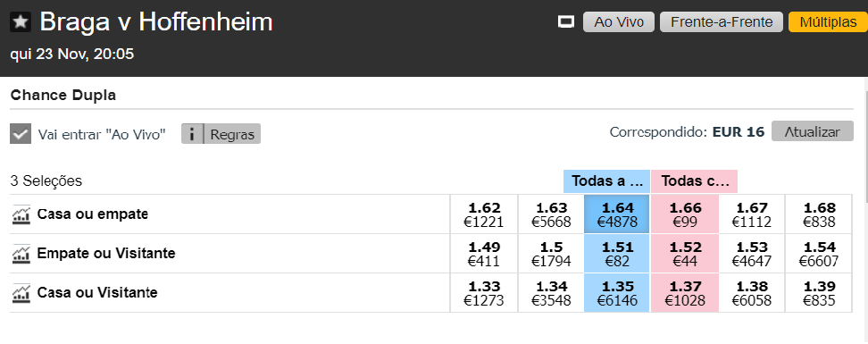Click the favorite star icon beside Braga v Hoffenheim
This screenshot has height=344, width=868.
point(21,22)
